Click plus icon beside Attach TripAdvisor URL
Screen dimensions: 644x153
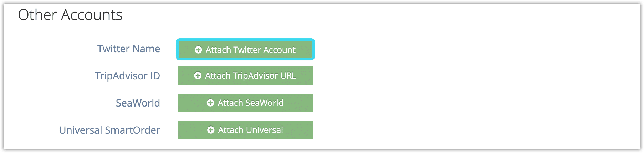point(198,76)
